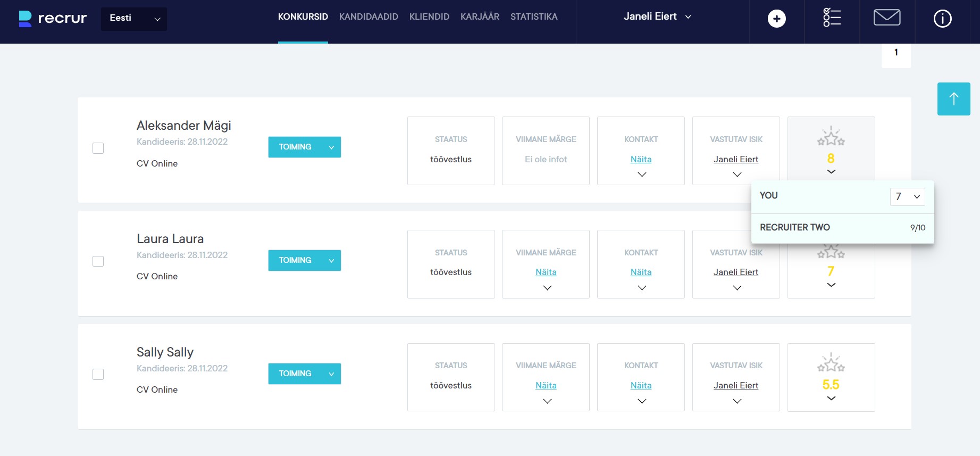980x456 pixels.
Task: Tick the checkbox beside Aleksander Mägi
Action: click(x=98, y=148)
